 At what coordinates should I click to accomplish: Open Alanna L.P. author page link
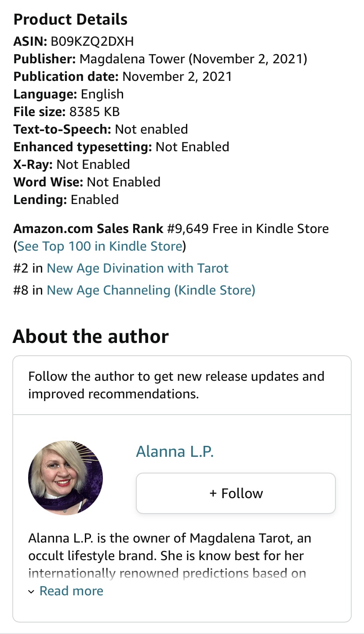point(175,452)
